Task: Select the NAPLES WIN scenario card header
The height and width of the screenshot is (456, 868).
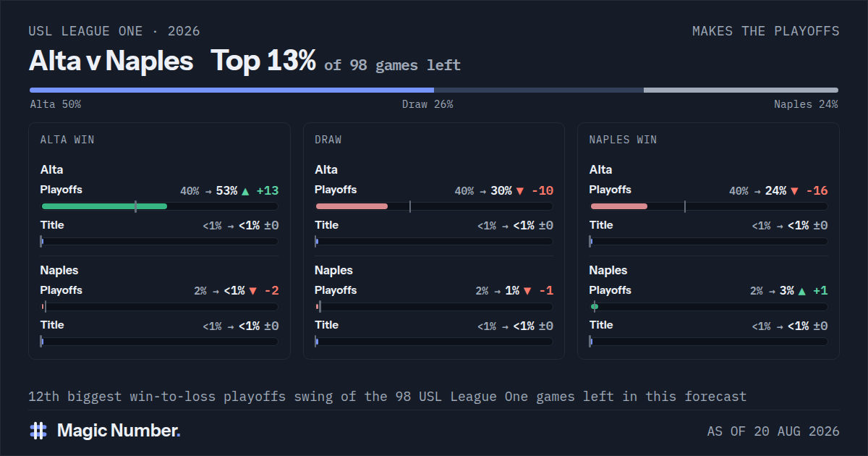Action: [x=624, y=140]
